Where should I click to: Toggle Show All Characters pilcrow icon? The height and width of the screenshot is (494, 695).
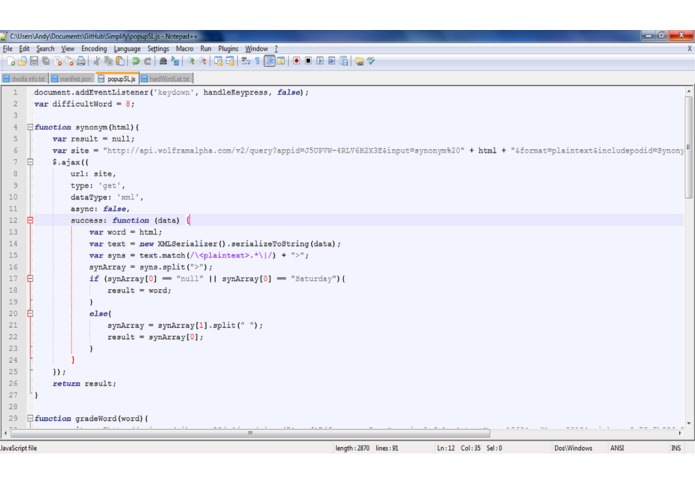coord(258,61)
